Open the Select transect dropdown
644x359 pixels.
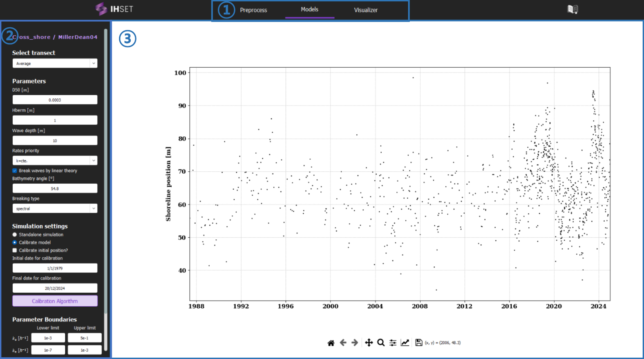coord(55,63)
